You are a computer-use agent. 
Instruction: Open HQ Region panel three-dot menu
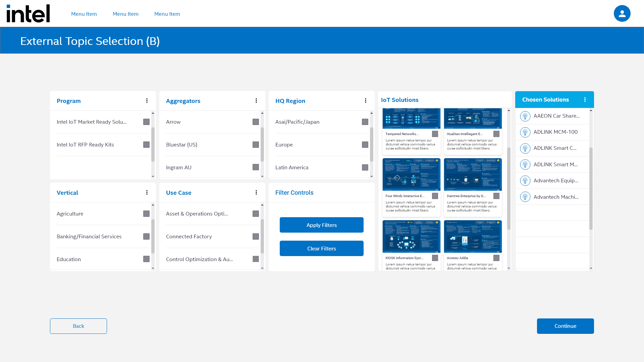[366, 101]
